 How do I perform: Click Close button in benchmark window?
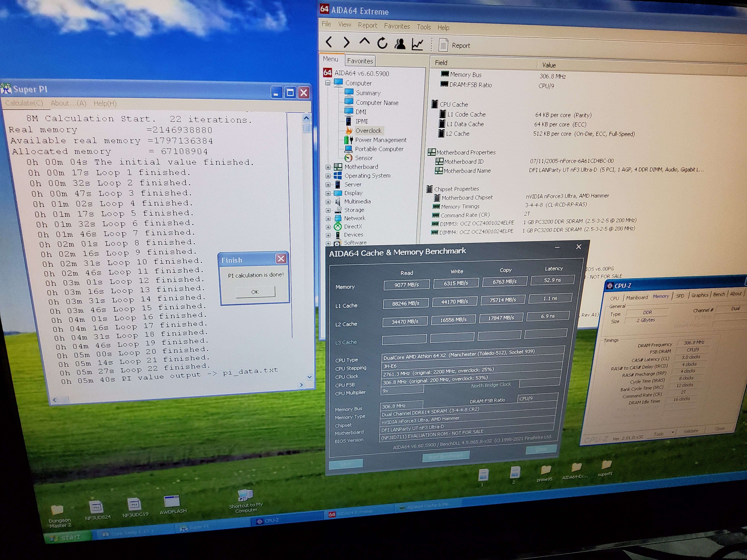(x=541, y=449)
